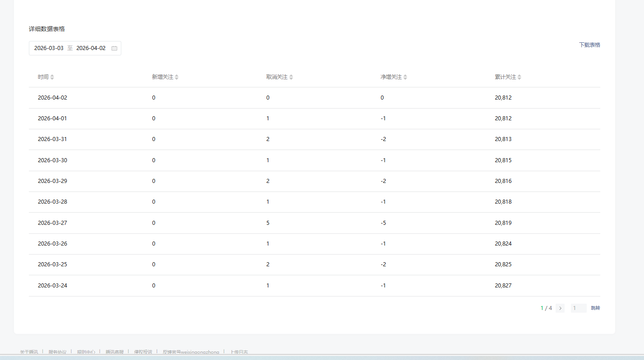
Task: Click the end date 2026-04-02
Action: pos(91,48)
